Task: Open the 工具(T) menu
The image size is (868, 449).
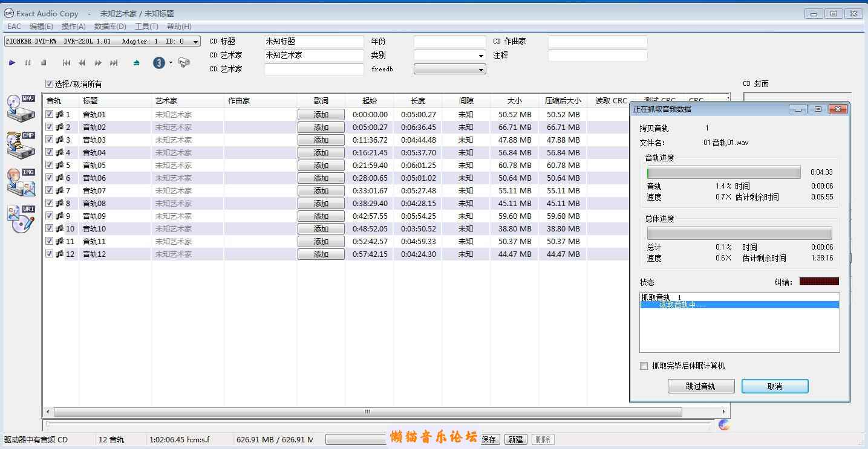Action: [x=146, y=27]
